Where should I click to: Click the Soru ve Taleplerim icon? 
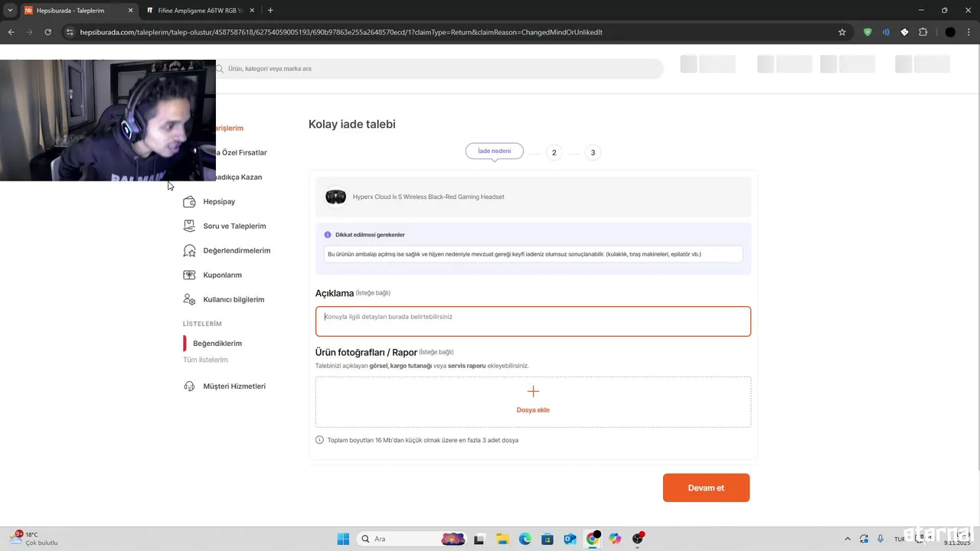coord(189,226)
